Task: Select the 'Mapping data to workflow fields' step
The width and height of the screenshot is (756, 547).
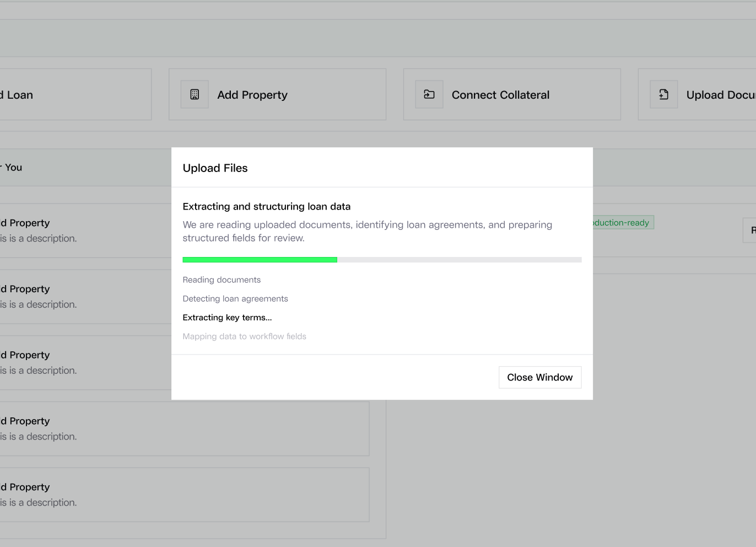Action: pos(244,336)
